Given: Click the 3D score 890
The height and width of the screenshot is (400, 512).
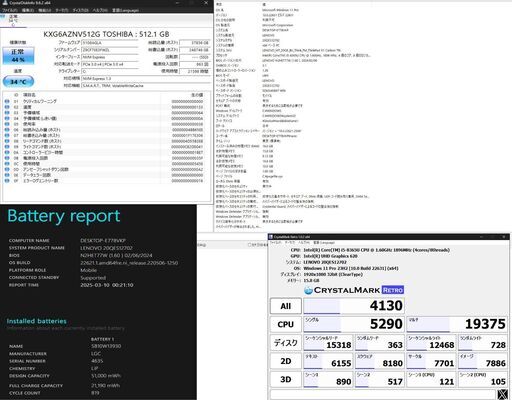Looking at the screenshot, I should tap(328, 379).
